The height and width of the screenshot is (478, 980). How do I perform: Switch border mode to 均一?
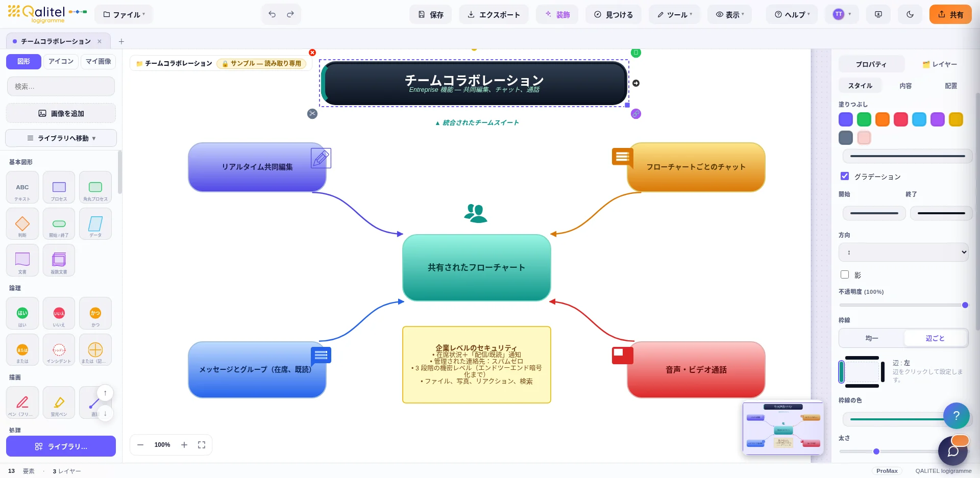(x=872, y=338)
